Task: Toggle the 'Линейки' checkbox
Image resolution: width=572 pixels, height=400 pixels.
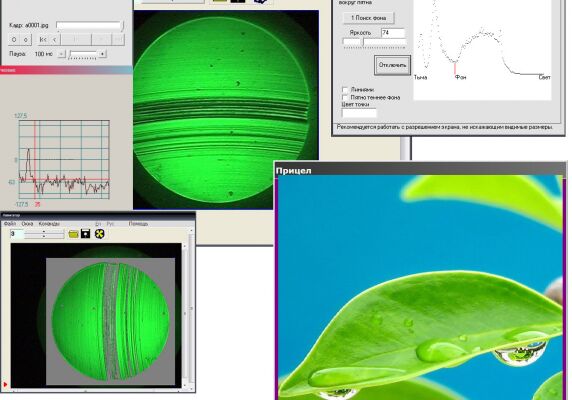Action: coord(345,89)
